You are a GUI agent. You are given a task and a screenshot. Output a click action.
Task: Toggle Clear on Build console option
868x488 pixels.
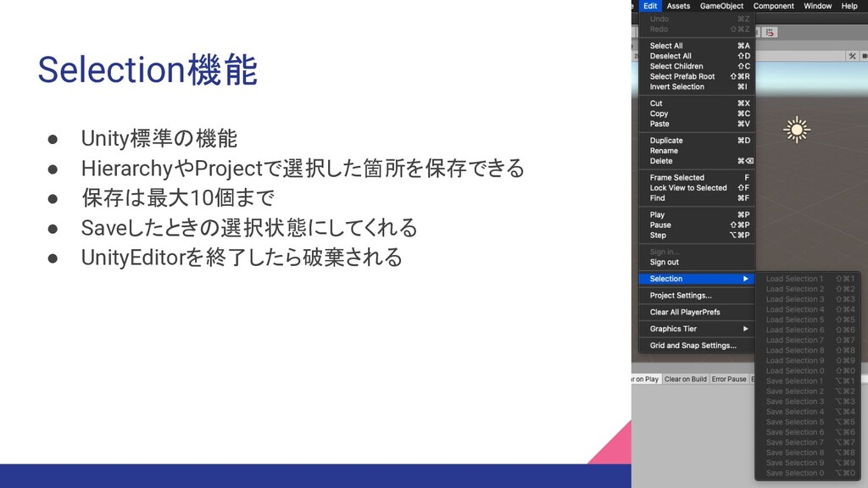click(685, 379)
